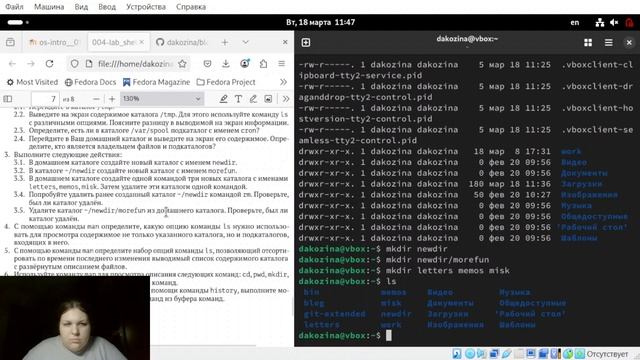Bookmark this page with the star
The width and height of the screenshot is (640, 360).
coord(182,64)
